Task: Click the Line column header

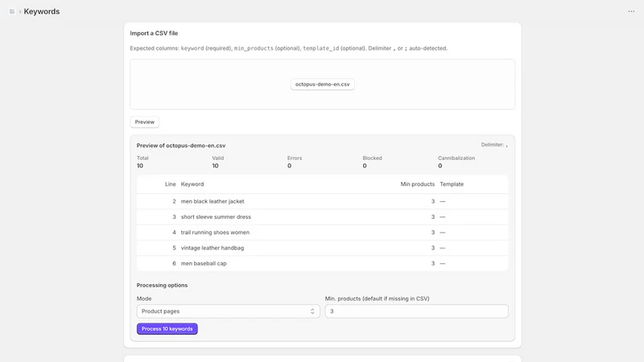Action: [170, 184]
